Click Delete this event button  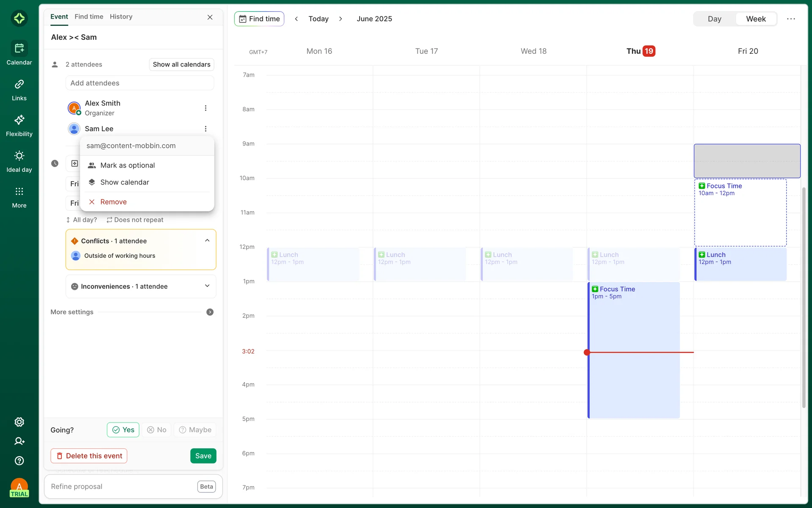tap(89, 456)
